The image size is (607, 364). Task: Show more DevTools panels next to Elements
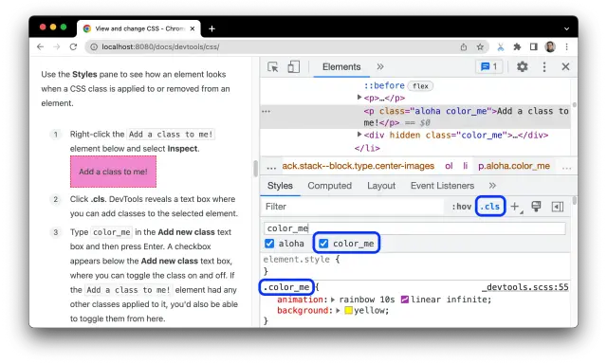(380, 67)
